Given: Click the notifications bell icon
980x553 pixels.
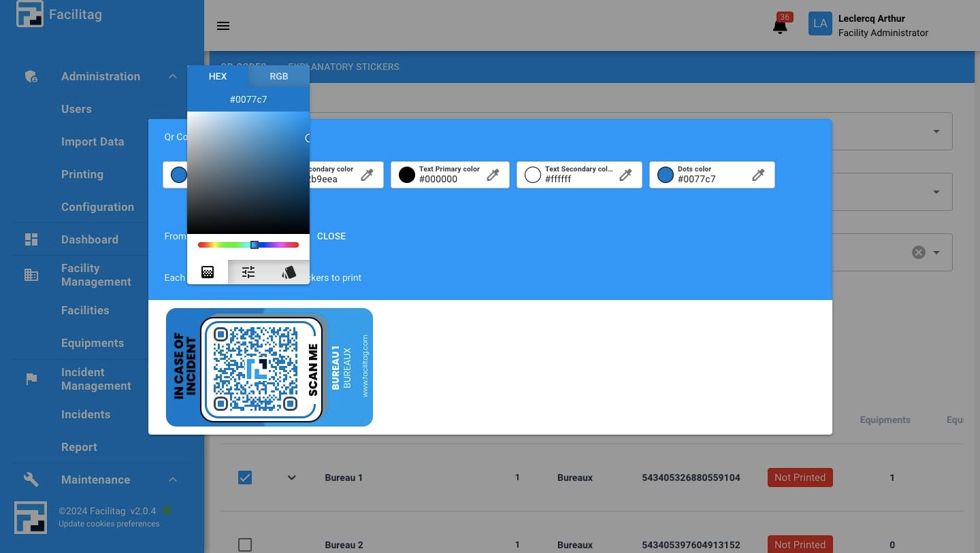Looking at the screenshot, I should [780, 27].
